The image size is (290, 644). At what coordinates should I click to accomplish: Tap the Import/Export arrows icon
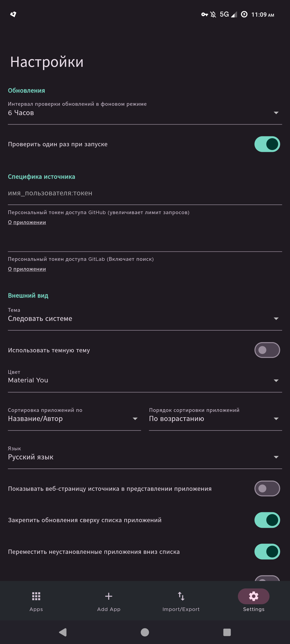click(x=181, y=596)
